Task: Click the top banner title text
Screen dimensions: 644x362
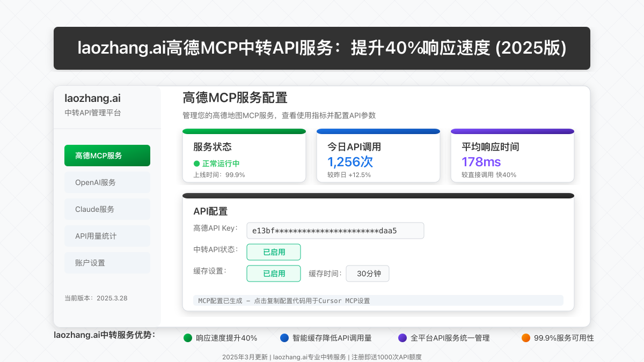Action: (x=322, y=48)
